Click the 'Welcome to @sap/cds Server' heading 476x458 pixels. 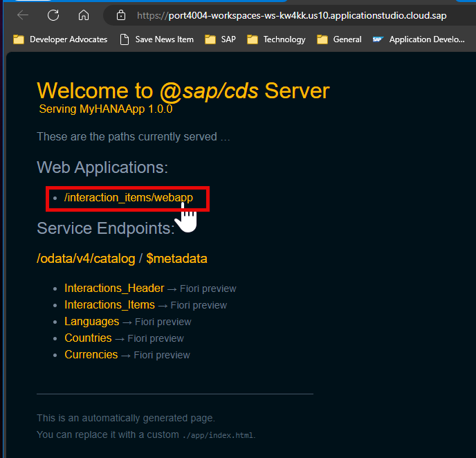point(183,91)
